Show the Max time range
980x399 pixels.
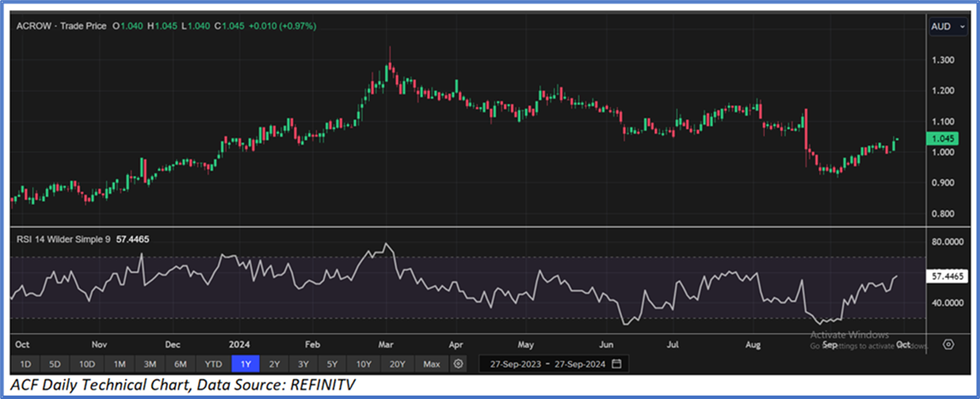[x=431, y=363]
